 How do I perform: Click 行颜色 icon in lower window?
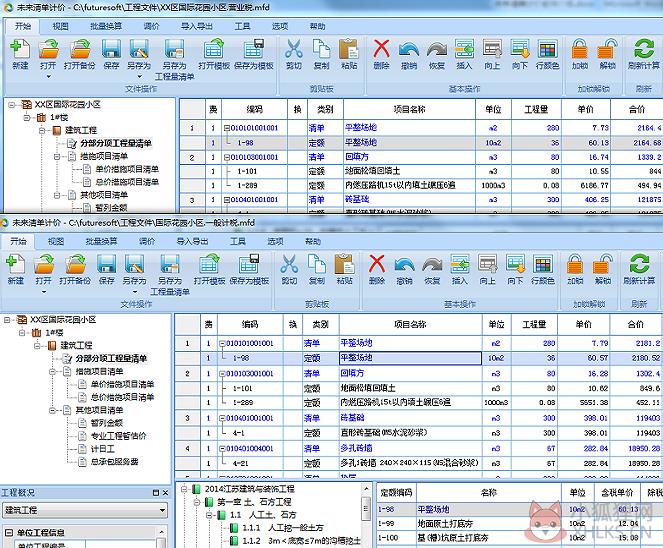coord(542,264)
